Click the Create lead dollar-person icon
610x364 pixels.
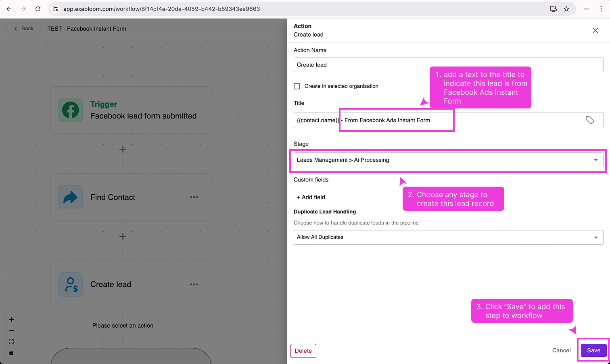(70, 284)
